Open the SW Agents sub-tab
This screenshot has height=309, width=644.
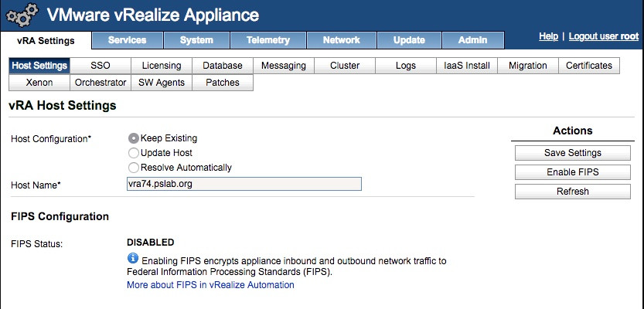(x=162, y=83)
